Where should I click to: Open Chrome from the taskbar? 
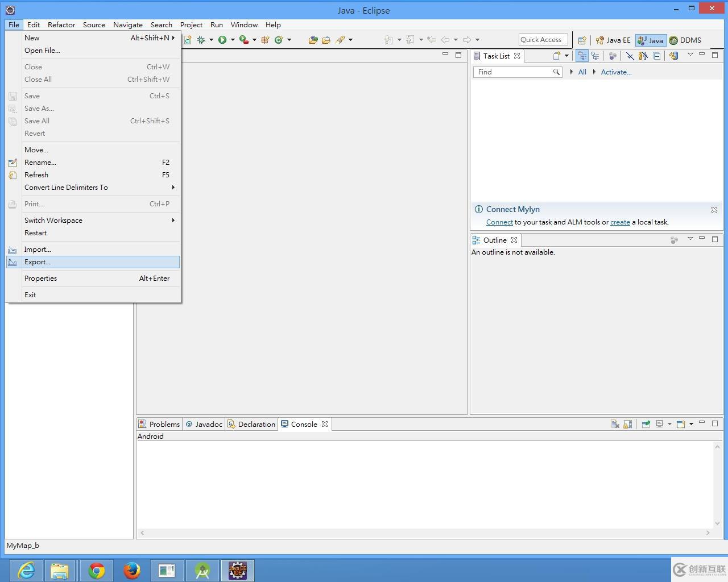[x=97, y=570]
